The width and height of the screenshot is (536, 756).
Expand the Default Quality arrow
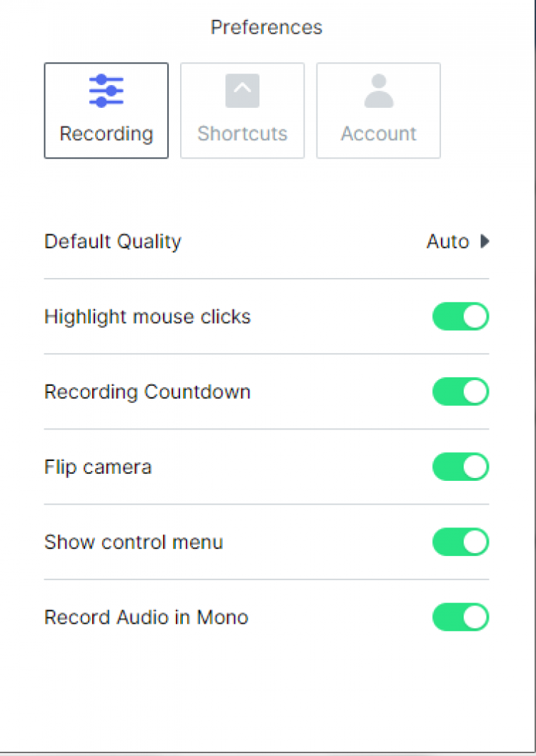[485, 242]
